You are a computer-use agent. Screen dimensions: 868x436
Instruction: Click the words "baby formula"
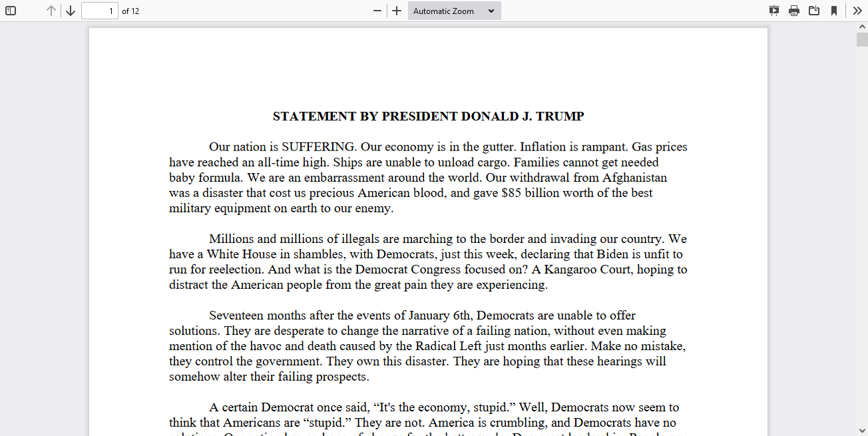(x=205, y=178)
